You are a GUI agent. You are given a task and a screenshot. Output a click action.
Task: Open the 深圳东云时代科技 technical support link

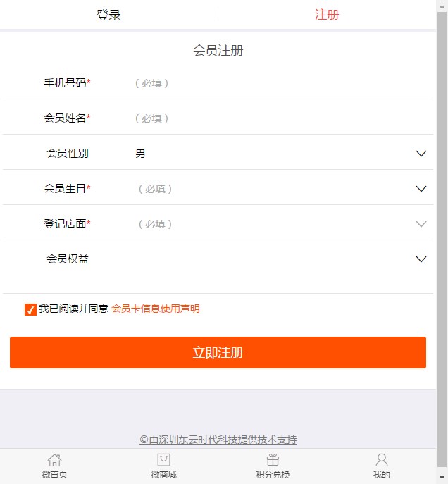tap(218, 440)
